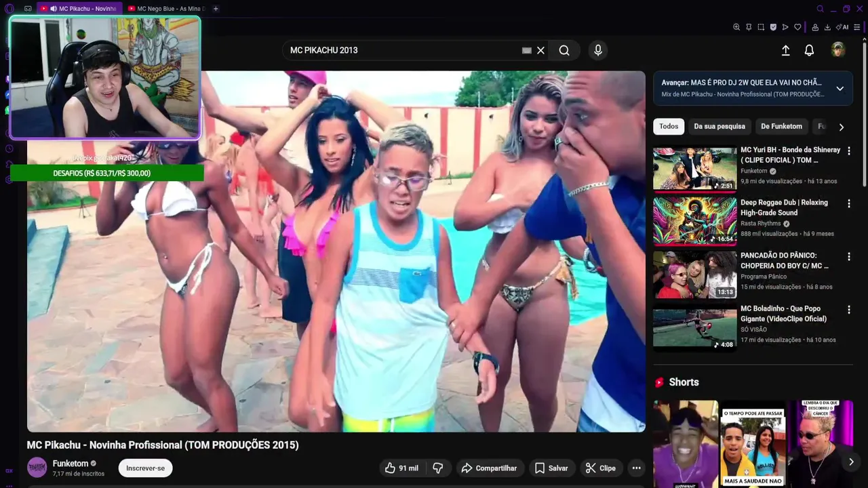868x488 pixels.
Task: Take a snapshot with the selection icon
Action: tap(761, 27)
